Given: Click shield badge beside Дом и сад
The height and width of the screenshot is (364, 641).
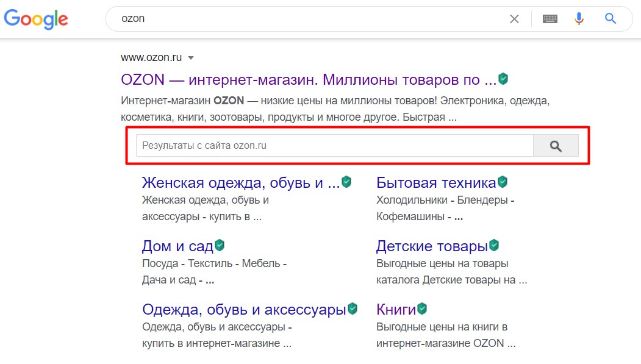Looking at the screenshot, I should tap(220, 245).
